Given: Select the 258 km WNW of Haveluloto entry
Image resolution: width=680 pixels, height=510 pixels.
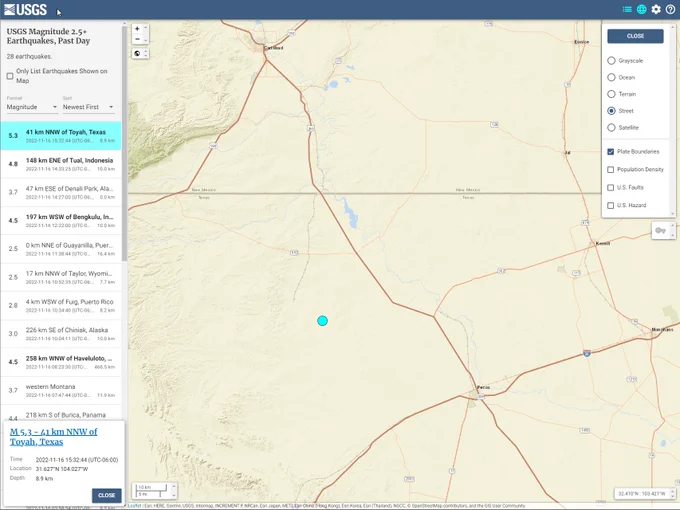Looking at the screenshot, I should point(61,362).
